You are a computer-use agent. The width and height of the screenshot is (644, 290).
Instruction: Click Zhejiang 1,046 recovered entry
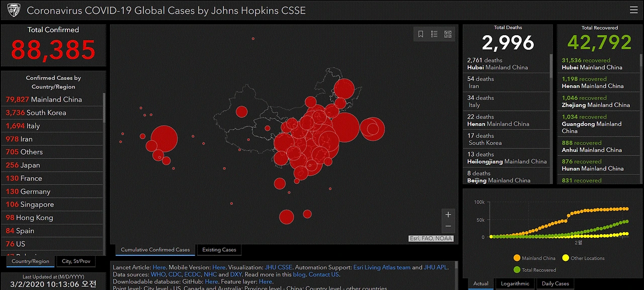coord(599,102)
